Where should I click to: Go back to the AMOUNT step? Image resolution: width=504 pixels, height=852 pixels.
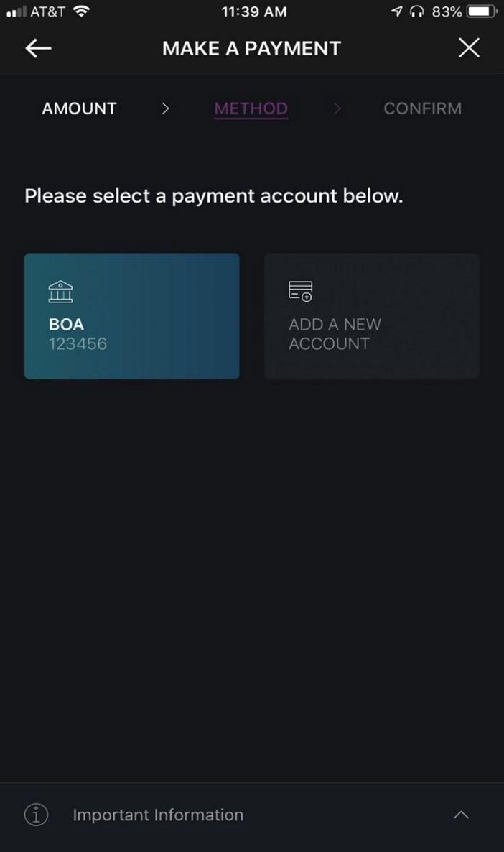[79, 108]
